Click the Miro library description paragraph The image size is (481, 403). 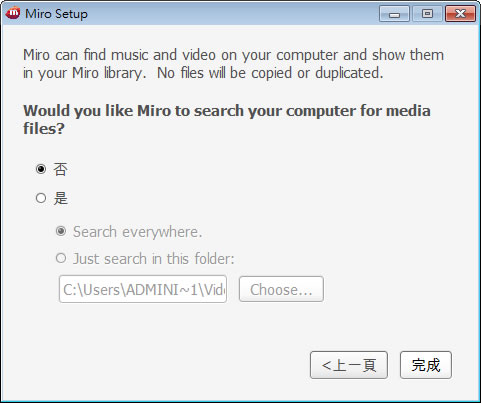click(x=233, y=64)
